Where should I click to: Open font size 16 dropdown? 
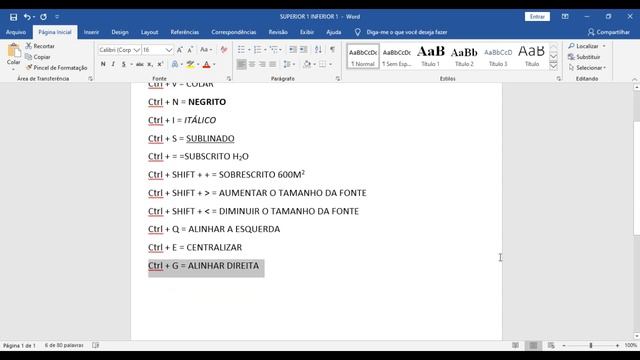click(169, 50)
